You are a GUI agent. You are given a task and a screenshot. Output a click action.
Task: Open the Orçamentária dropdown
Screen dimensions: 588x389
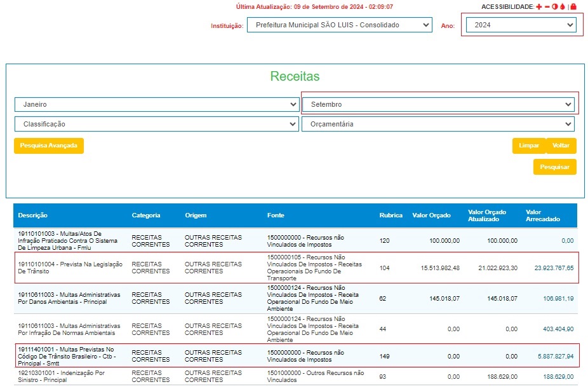pyautogui.click(x=438, y=124)
